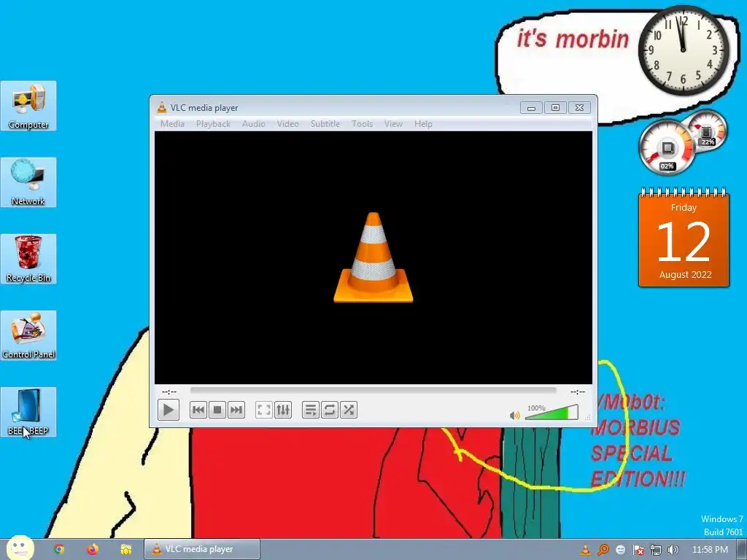
Task: Click the VLC title bar cone icon
Action: [x=162, y=108]
